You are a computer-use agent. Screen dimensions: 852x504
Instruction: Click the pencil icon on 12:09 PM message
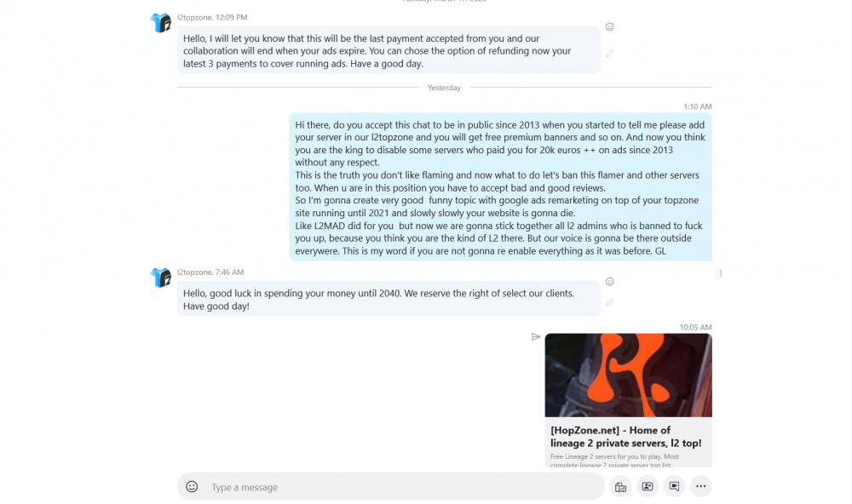pos(610,54)
